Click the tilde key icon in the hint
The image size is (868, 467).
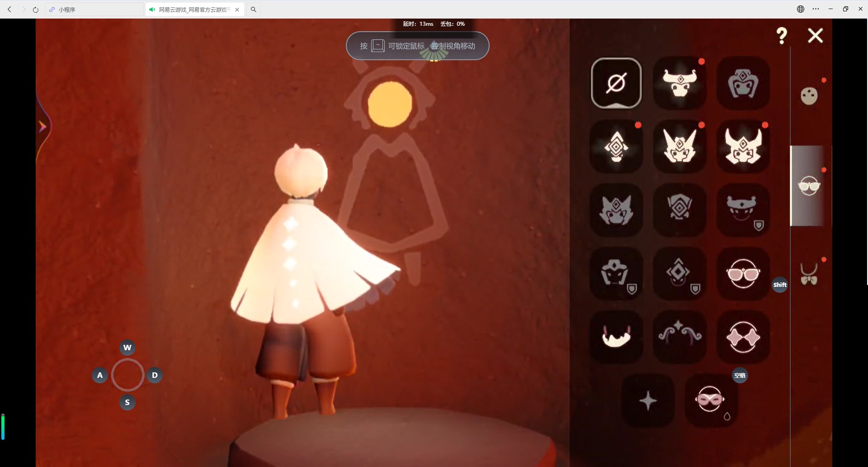(378, 46)
